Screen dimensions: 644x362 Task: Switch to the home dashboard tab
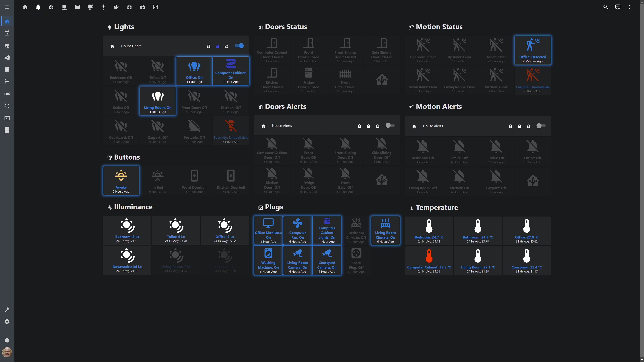pos(25,7)
